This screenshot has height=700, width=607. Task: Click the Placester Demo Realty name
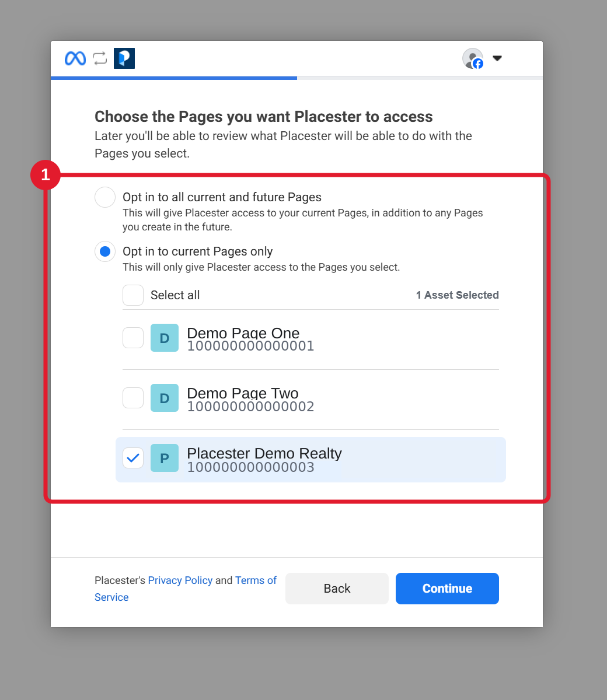[x=264, y=453]
